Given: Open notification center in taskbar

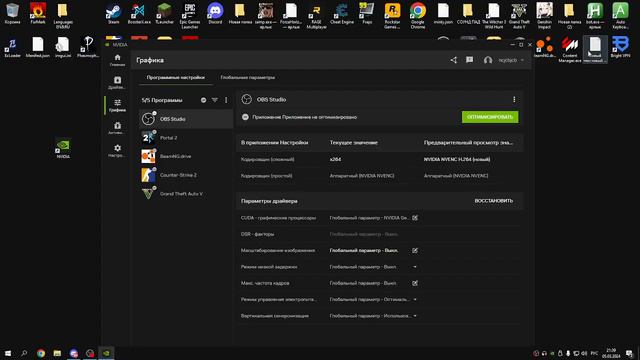Looking at the screenshot, I should click(629, 353).
